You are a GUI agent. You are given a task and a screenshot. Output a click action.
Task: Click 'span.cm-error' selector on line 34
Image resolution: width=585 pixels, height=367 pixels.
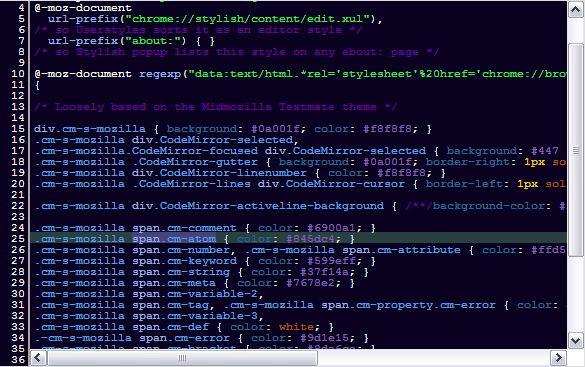pos(184,338)
